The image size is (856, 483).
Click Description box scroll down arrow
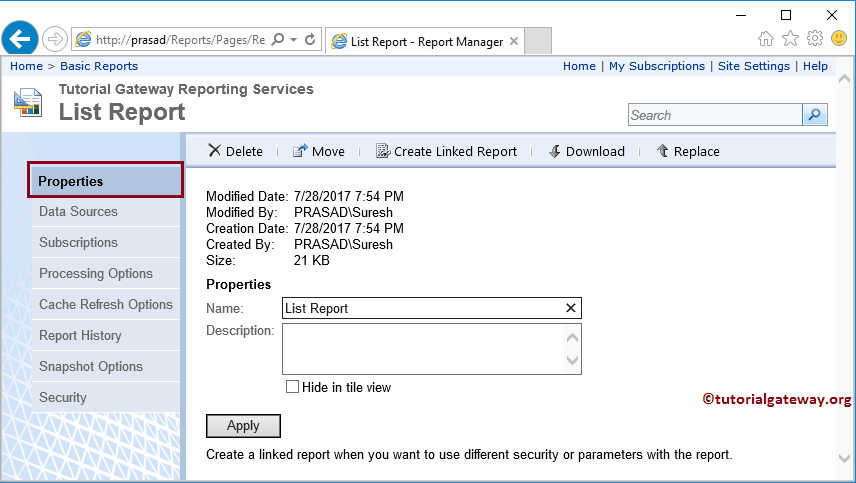pos(572,360)
